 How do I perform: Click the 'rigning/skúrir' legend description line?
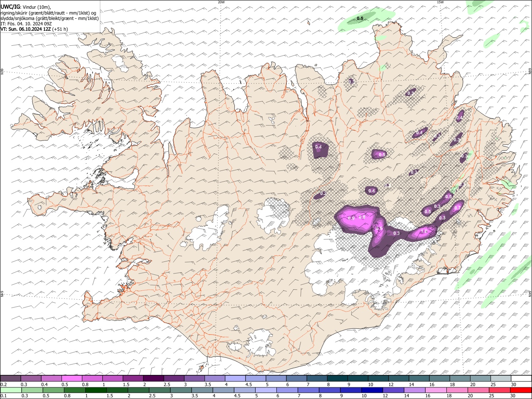click(x=48, y=13)
